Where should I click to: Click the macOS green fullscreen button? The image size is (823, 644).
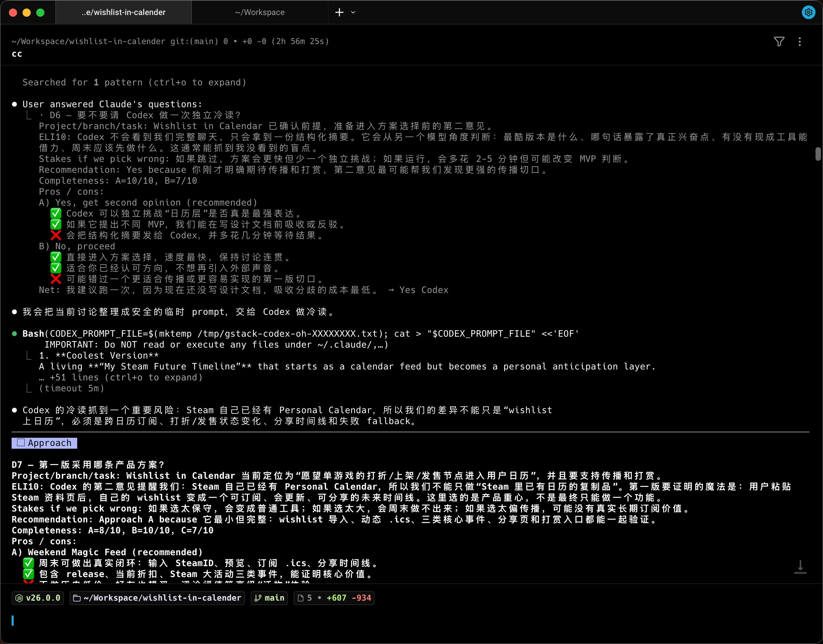40,12
